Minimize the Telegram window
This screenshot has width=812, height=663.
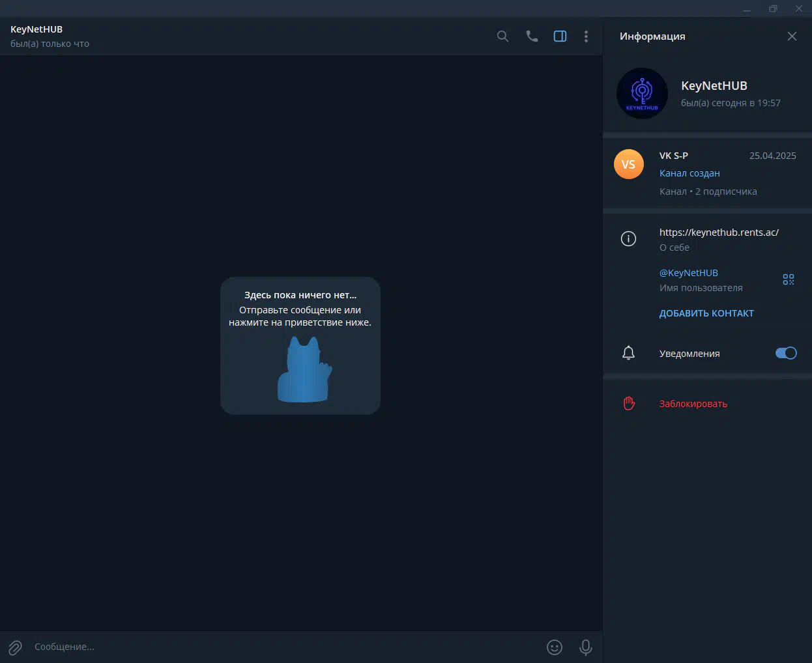coord(747,8)
